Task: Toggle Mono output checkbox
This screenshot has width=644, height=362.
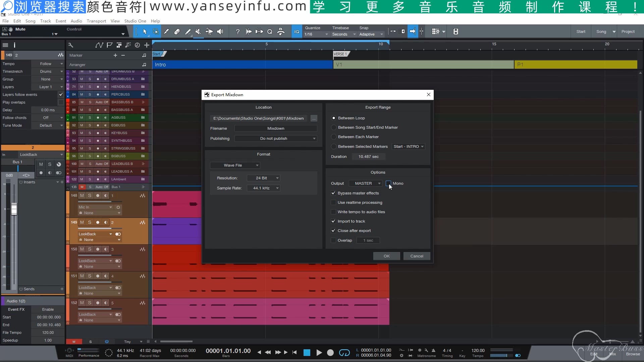Action: tap(388, 183)
